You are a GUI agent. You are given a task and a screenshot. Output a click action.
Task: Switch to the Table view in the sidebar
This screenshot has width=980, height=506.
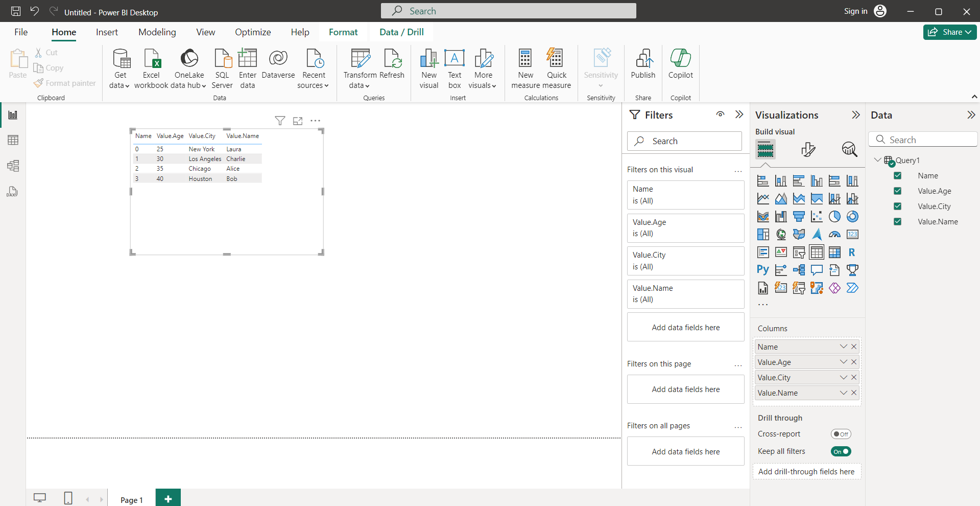pos(13,140)
